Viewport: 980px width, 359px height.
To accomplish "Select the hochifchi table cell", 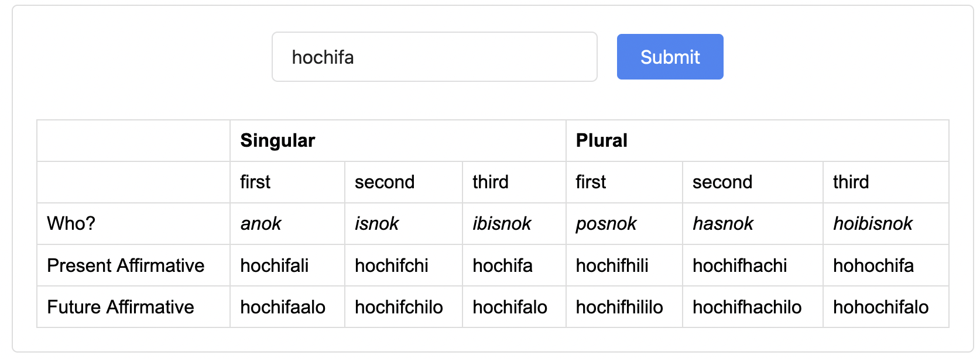I will 391,265.
